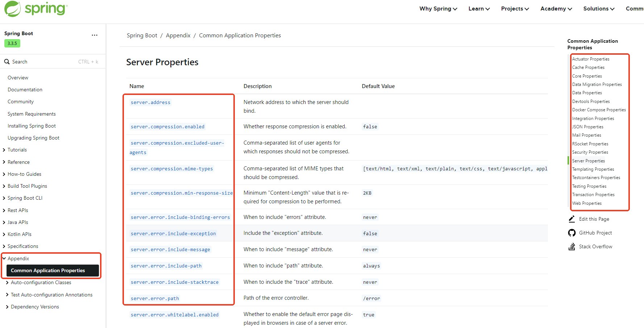
Task: Click the Edit this Page pencil icon
Action: click(x=572, y=219)
